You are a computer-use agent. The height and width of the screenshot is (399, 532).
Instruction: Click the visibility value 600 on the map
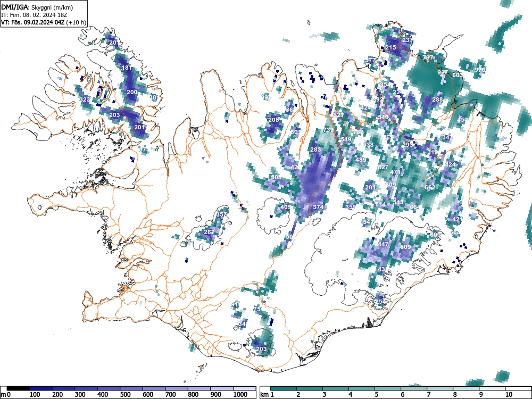point(435,235)
